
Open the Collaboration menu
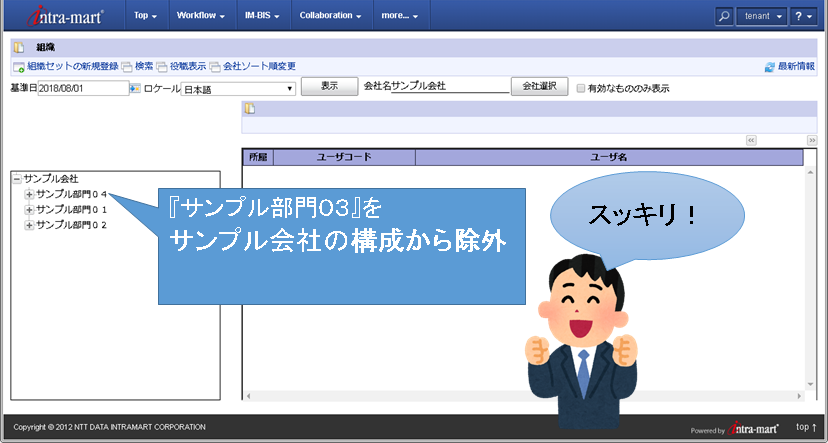(331, 15)
